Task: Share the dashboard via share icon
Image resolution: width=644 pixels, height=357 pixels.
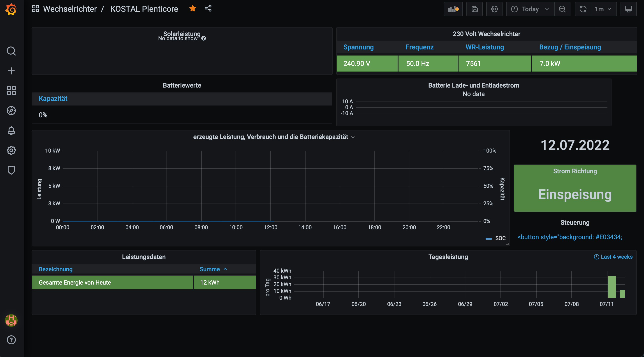Action: click(208, 9)
